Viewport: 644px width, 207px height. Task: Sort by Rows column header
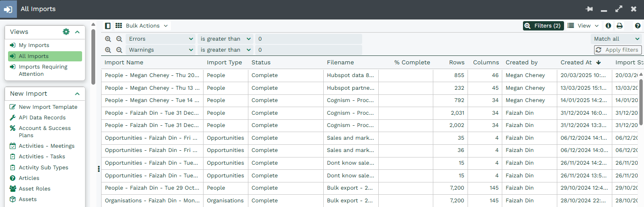pos(457,63)
